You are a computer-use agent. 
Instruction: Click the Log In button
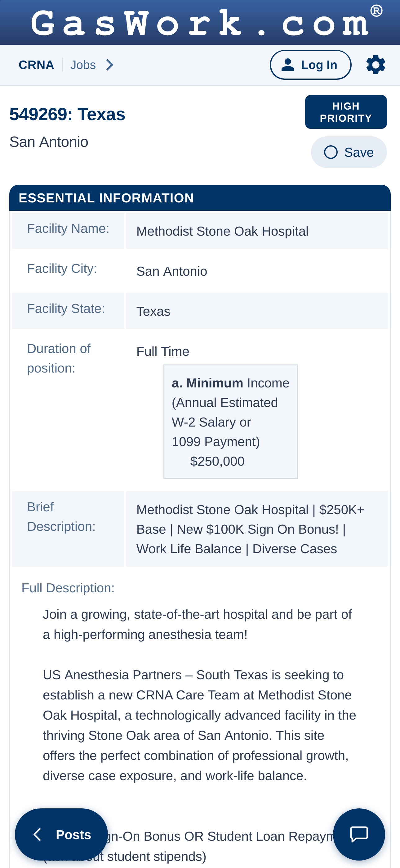pyautogui.click(x=310, y=65)
